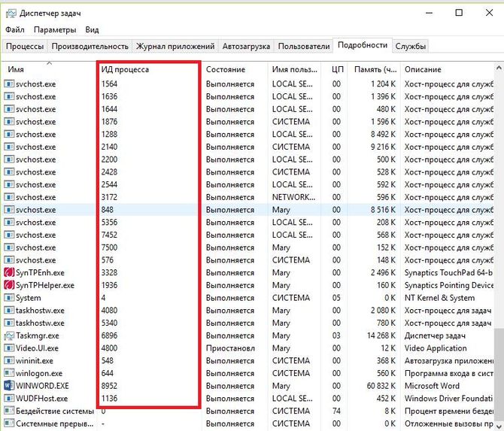Screen dimensions: 504x431
Task: Click memory value 14 268 K
Action: tap(381, 335)
